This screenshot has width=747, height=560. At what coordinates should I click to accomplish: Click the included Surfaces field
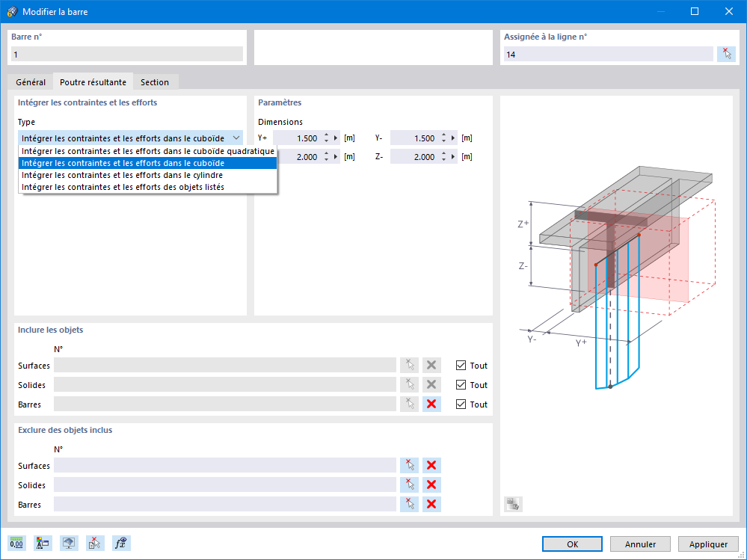225,366
